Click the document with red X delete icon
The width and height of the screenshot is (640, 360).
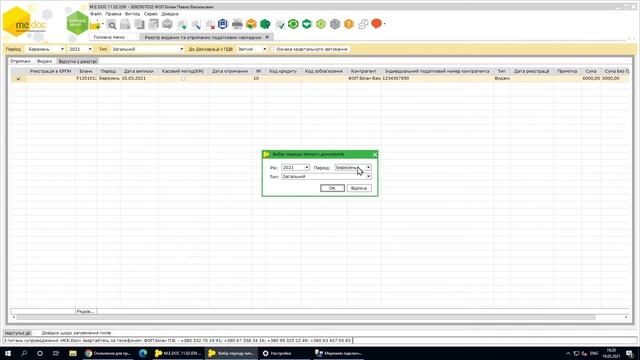[210, 25]
